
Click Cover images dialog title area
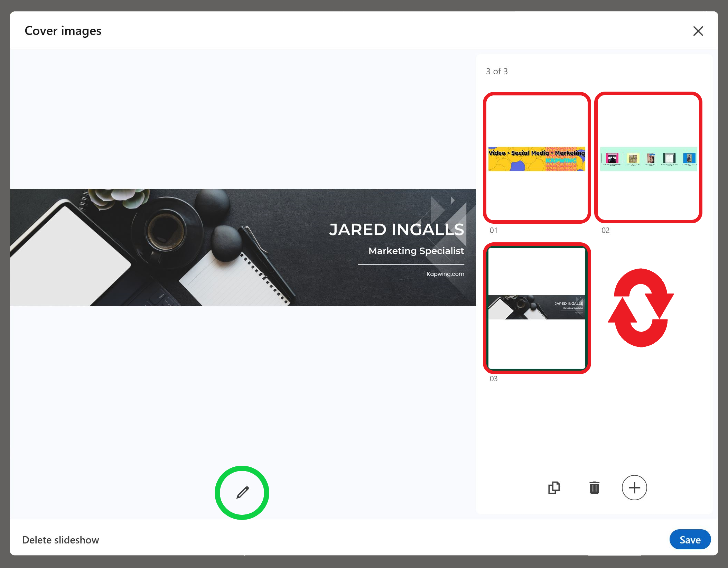[63, 31]
